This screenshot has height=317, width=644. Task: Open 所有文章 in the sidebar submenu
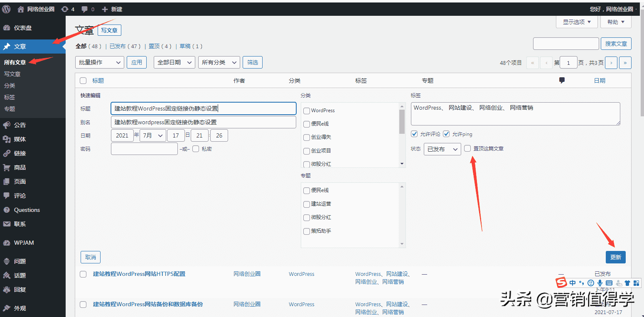pyautogui.click(x=15, y=62)
